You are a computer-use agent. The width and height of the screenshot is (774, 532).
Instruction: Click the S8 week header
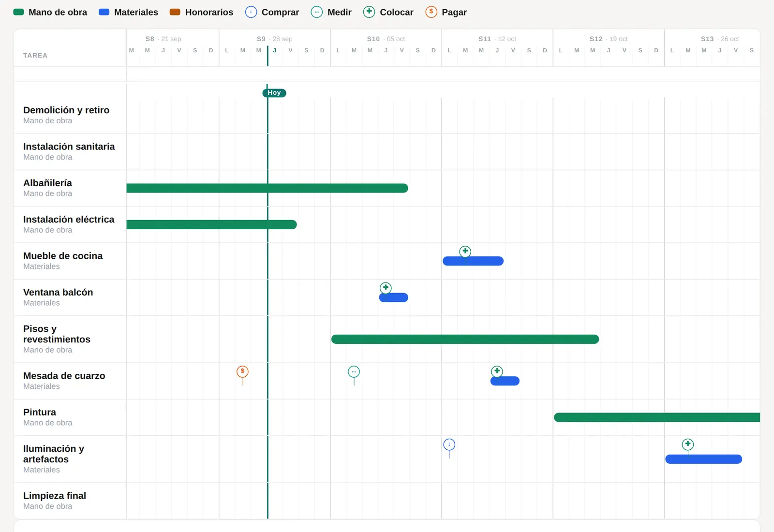pyautogui.click(x=164, y=39)
